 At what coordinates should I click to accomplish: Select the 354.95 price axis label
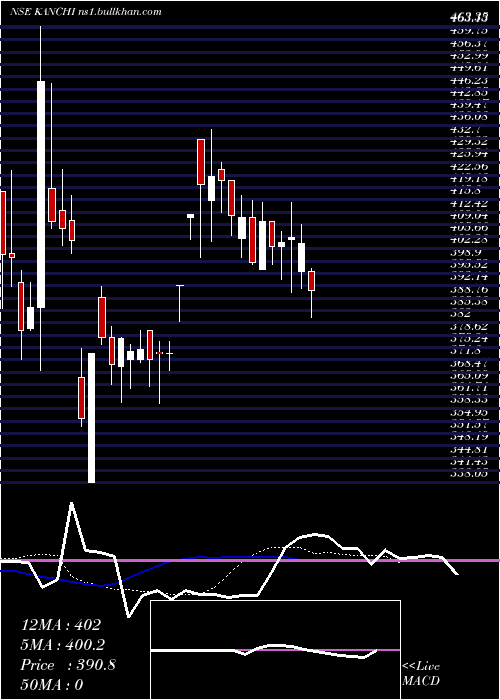coord(468,413)
